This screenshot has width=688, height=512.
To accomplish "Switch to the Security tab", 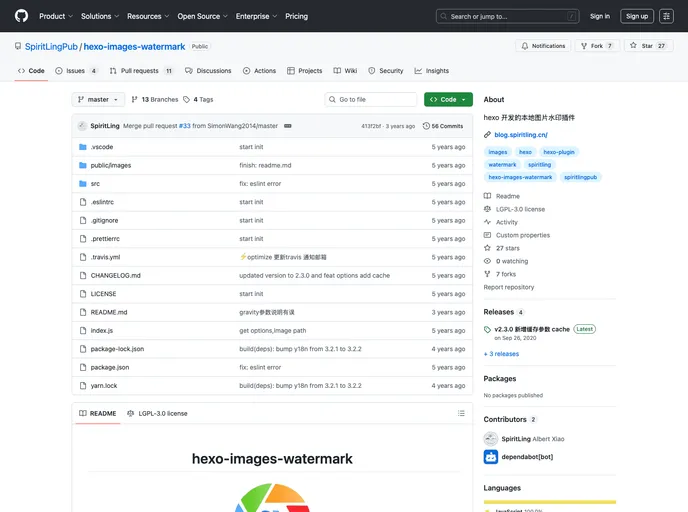I will 386,71.
